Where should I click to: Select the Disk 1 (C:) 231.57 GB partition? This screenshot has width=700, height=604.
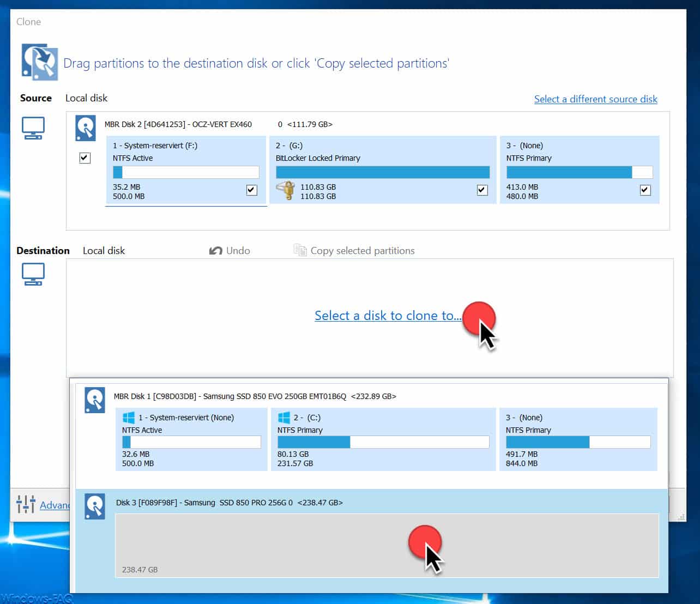click(383, 439)
